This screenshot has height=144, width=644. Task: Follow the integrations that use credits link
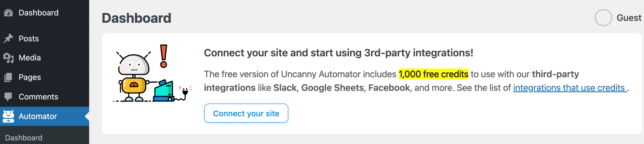pyautogui.click(x=569, y=88)
